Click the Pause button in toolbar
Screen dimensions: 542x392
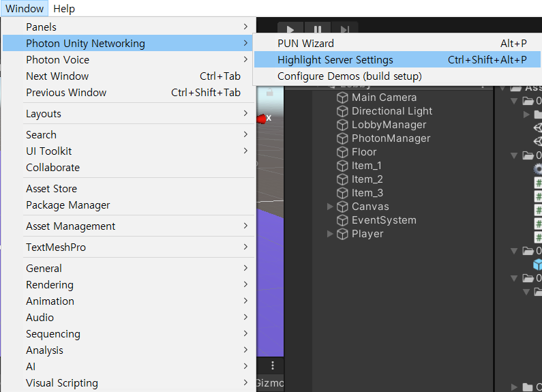[317, 29]
